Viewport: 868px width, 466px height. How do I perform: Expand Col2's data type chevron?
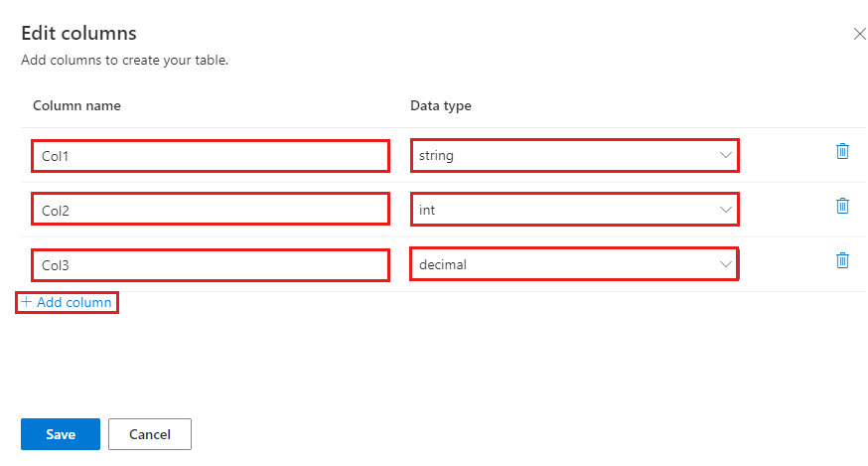click(726, 210)
